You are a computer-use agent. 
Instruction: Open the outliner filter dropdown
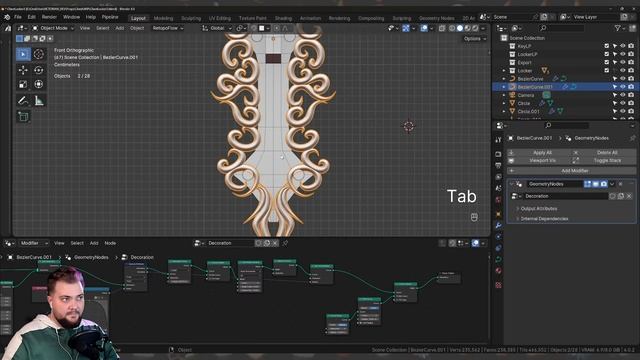[x=620, y=28]
